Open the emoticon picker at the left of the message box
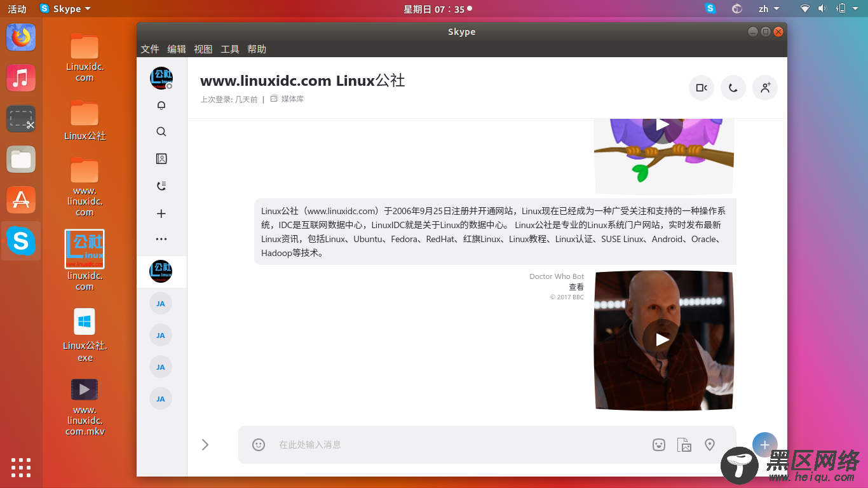This screenshot has width=868, height=488. click(259, 445)
